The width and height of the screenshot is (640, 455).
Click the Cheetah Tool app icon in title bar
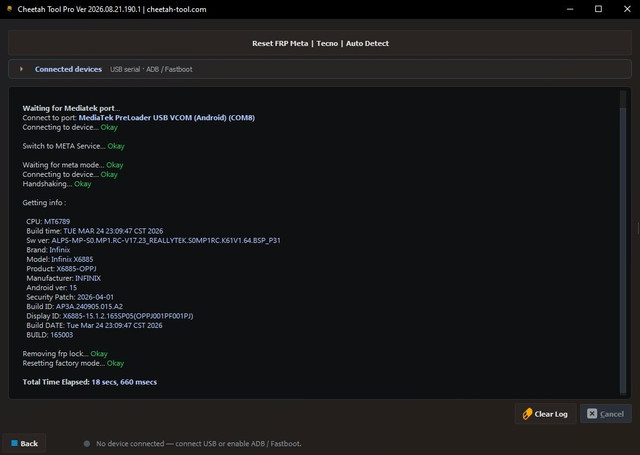click(9, 9)
